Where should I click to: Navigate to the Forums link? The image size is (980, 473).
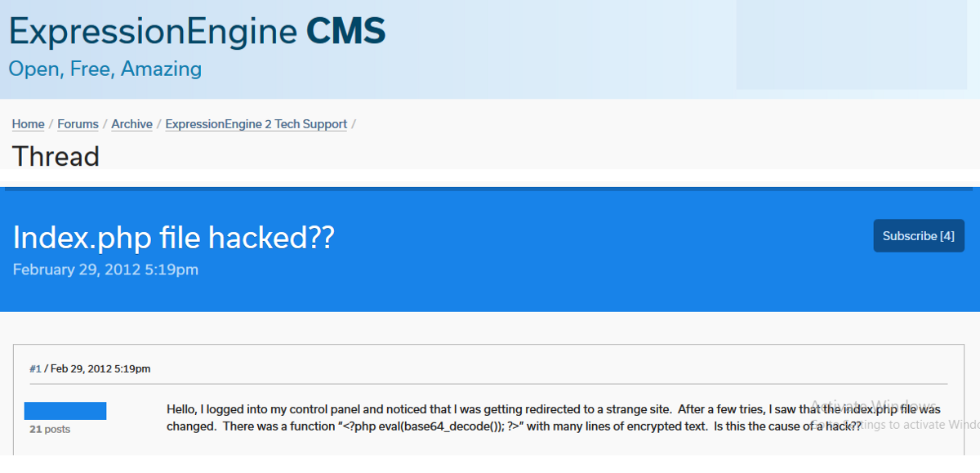78,123
